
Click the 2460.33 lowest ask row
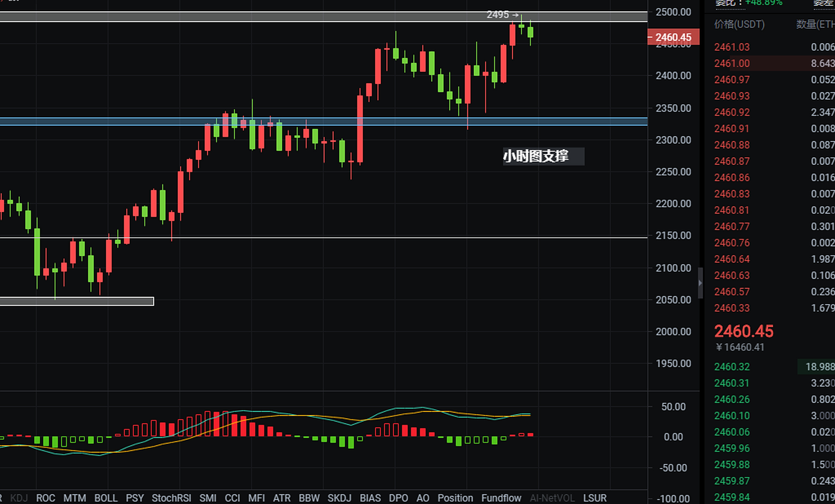point(732,308)
